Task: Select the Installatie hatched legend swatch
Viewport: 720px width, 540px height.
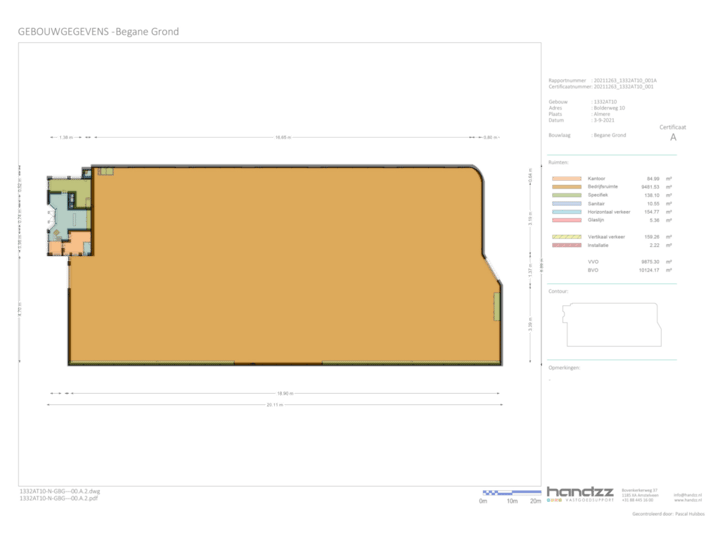Action: (567, 244)
